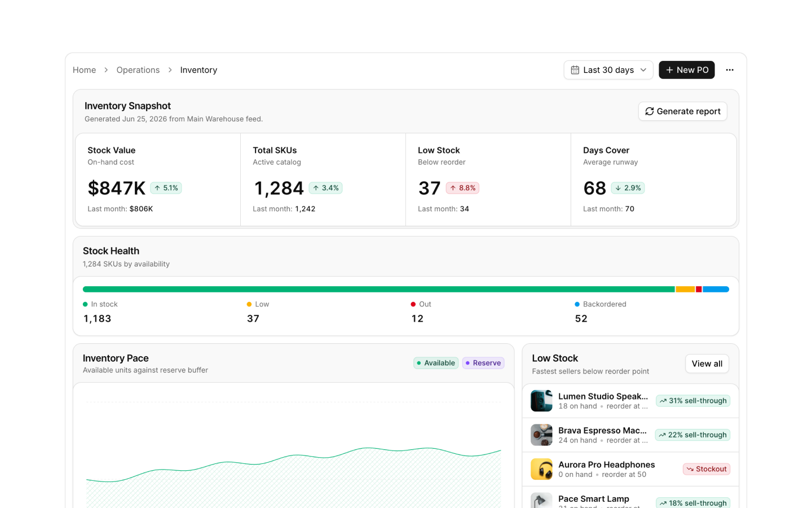Click the blue Backordered segment of stock bar
This screenshot has width=812, height=508.
716,289
